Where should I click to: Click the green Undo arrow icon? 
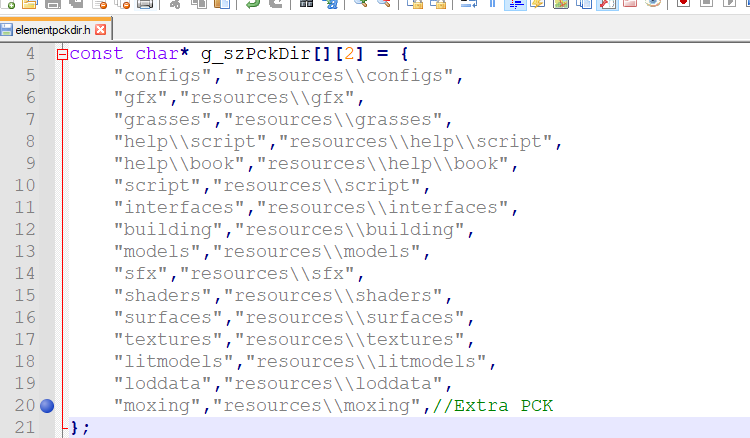(252, 4)
